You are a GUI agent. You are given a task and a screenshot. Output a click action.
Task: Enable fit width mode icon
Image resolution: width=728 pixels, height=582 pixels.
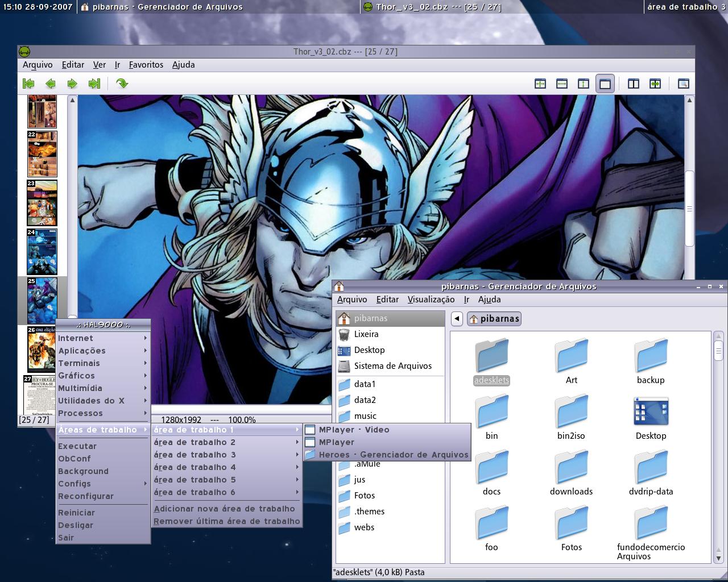click(562, 84)
